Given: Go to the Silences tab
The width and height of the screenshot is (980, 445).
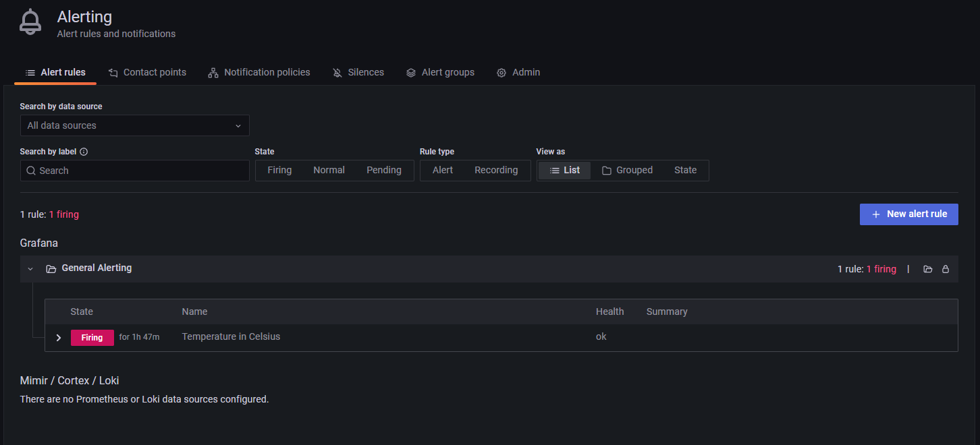Looking at the screenshot, I should [358, 72].
